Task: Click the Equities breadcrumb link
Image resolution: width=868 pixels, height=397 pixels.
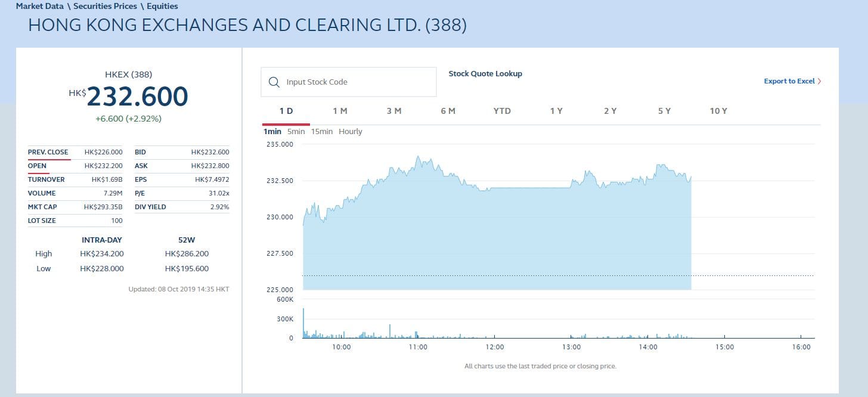Action: (x=162, y=6)
